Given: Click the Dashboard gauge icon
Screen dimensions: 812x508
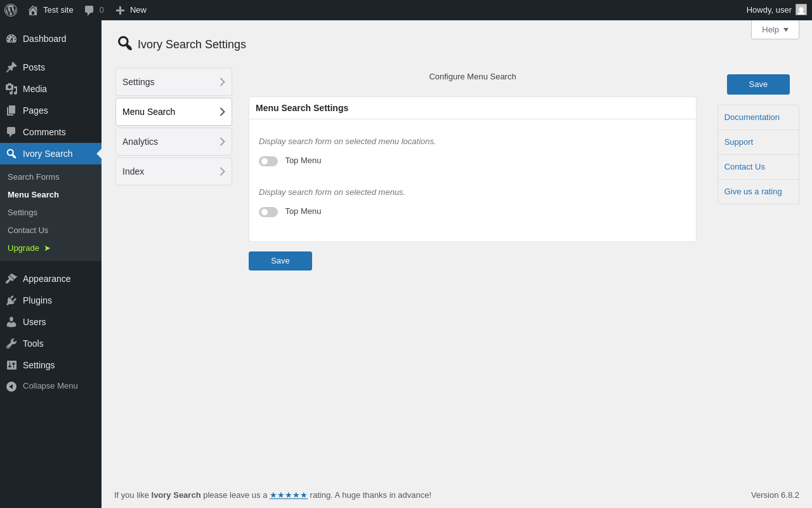Looking at the screenshot, I should [x=11, y=39].
